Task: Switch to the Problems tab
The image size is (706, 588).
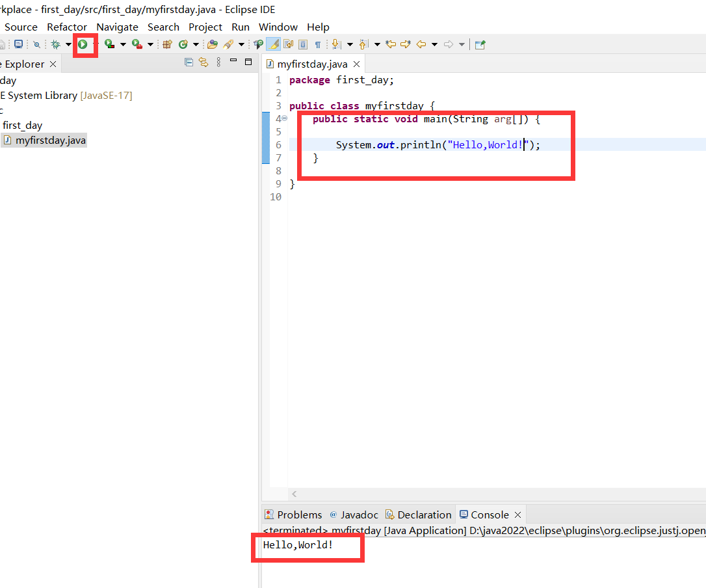Action: [294, 514]
